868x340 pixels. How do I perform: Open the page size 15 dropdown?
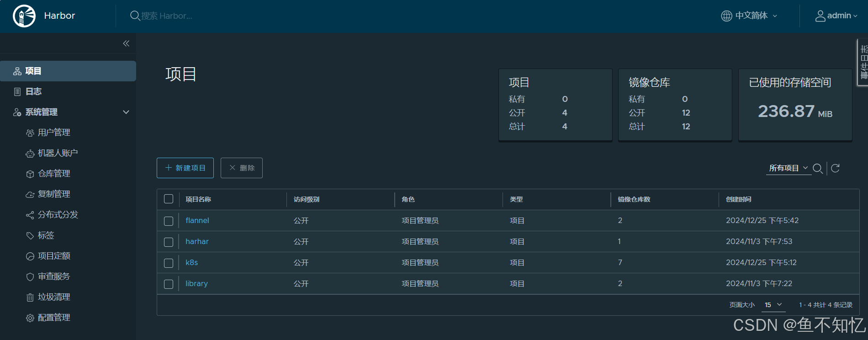click(x=773, y=305)
